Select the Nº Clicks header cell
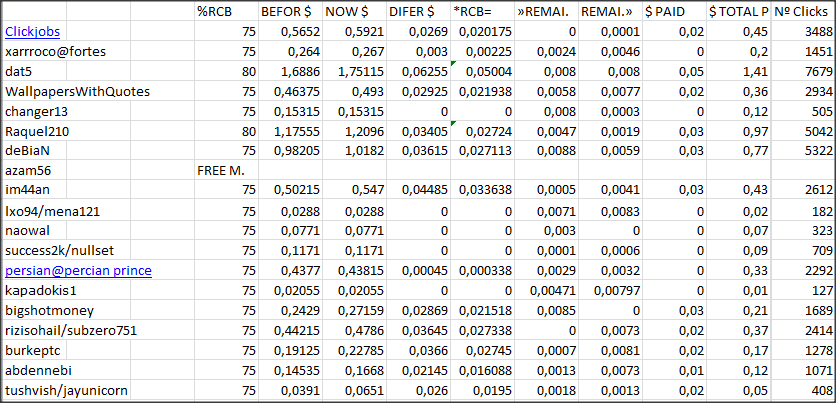 [803, 12]
